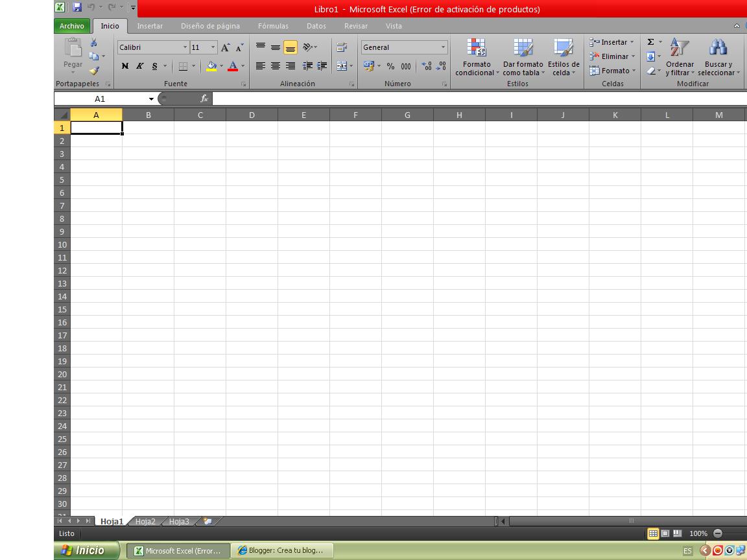The image size is (747, 560).
Task: Switch to Page Layout view in status bar
Action: [665, 533]
